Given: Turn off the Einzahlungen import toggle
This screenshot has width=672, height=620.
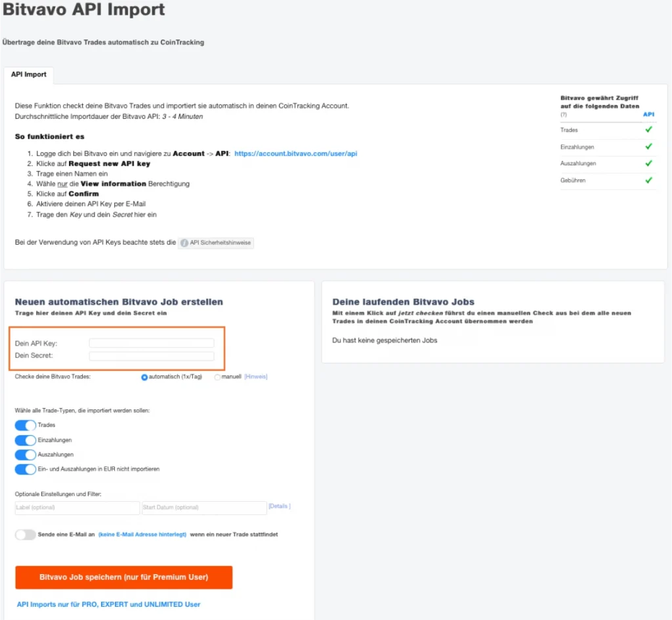Looking at the screenshot, I should pyautogui.click(x=26, y=440).
